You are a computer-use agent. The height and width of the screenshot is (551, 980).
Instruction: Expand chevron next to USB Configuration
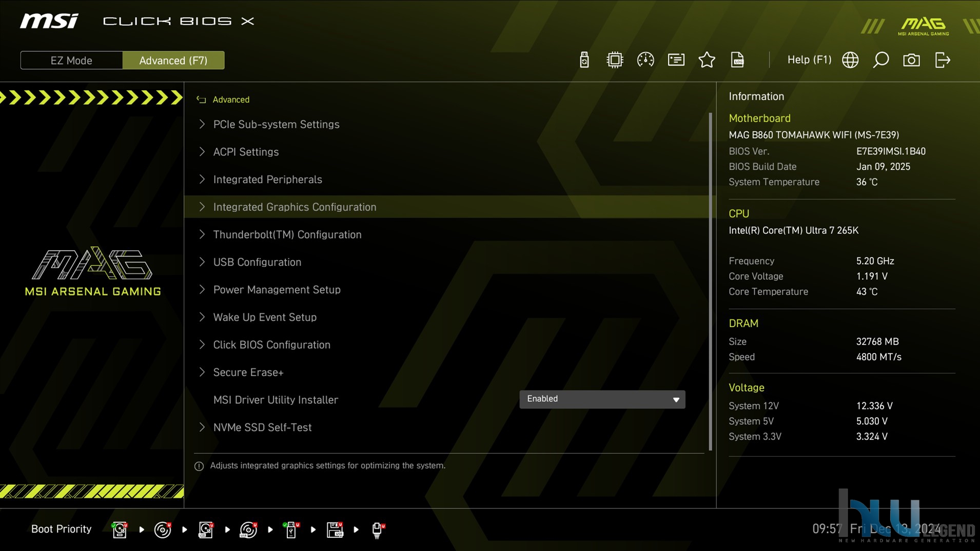point(202,262)
